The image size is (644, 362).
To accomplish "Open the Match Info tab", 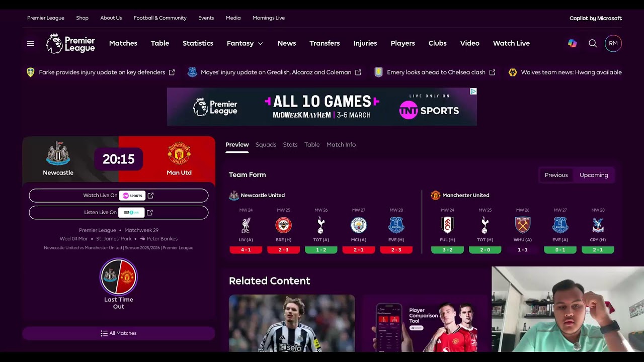I will tap(341, 145).
